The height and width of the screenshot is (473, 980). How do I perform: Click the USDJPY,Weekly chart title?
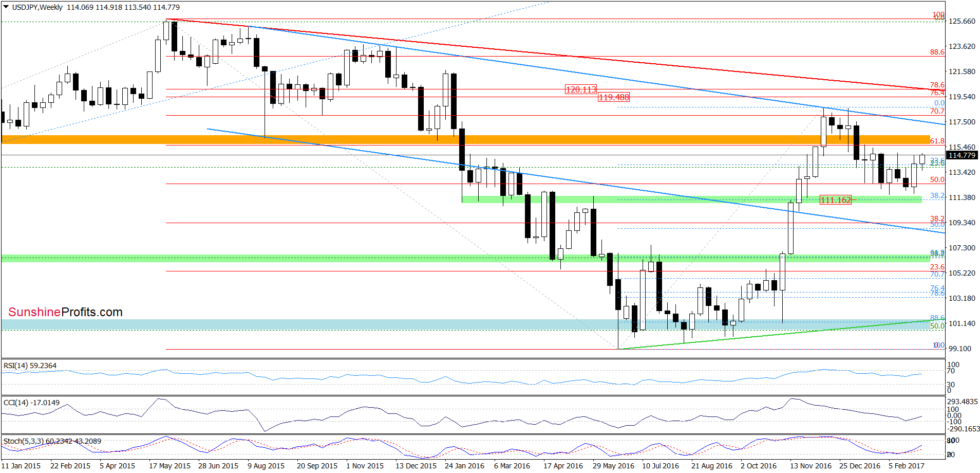37,7
